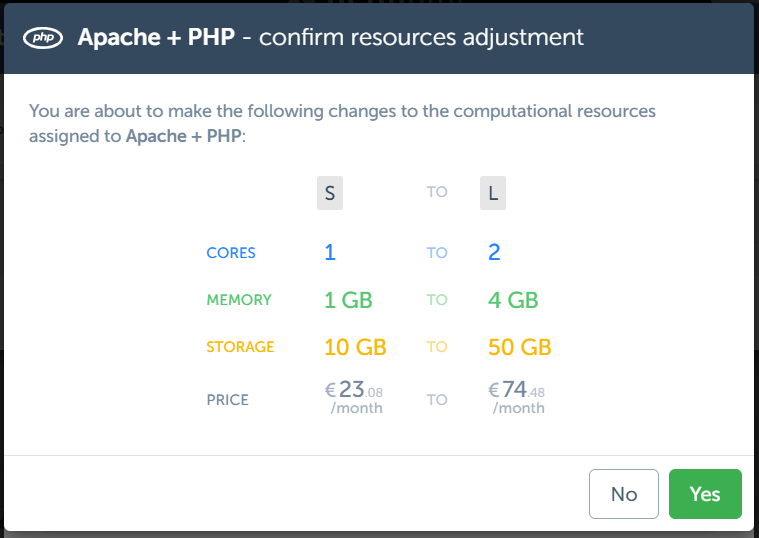
Task: Click the current 10 GB storage value
Action: (x=355, y=347)
